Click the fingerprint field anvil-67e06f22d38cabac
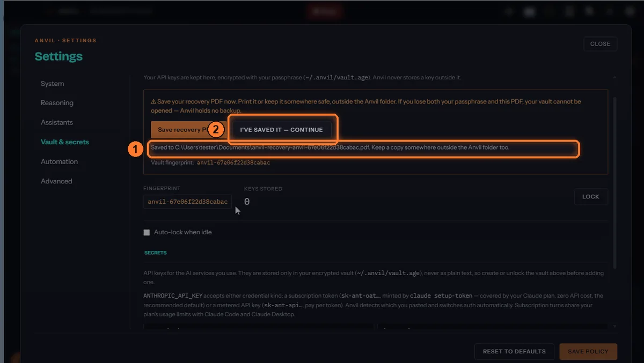644x363 pixels. coord(187,202)
